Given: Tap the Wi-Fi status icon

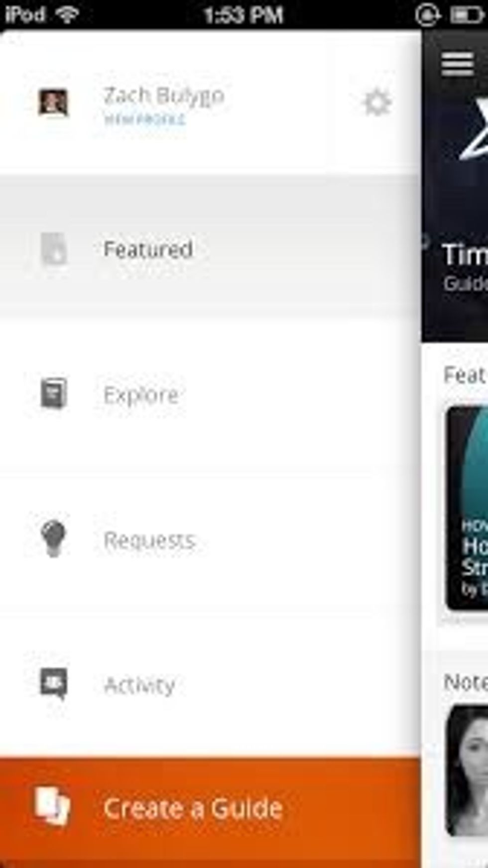Looking at the screenshot, I should click(x=67, y=14).
